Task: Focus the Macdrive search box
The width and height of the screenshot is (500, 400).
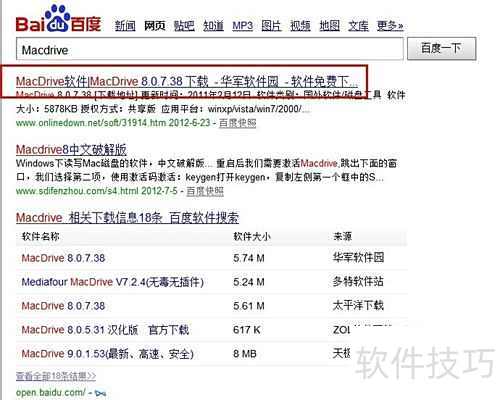Action: pos(210,49)
